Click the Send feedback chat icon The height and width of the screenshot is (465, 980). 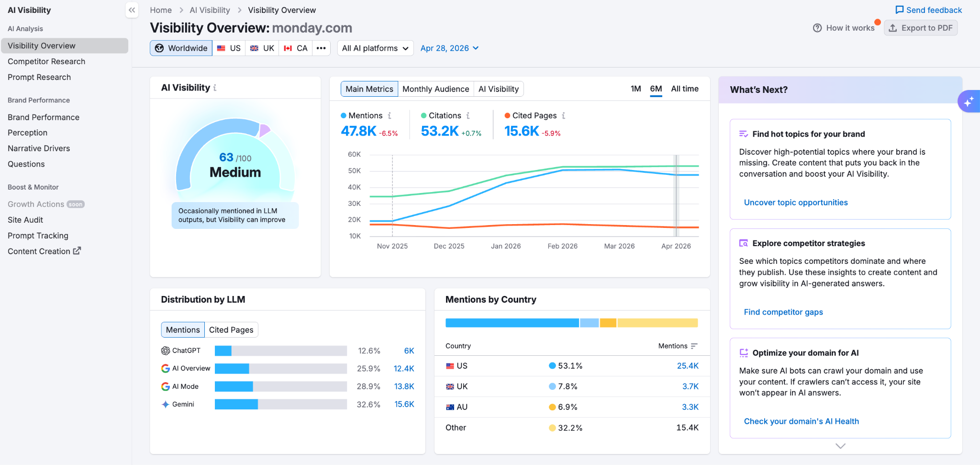pyautogui.click(x=900, y=10)
